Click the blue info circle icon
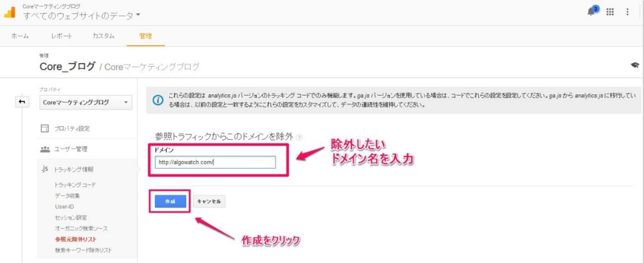Image resolution: width=644 pixels, height=263 pixels. coord(157,100)
